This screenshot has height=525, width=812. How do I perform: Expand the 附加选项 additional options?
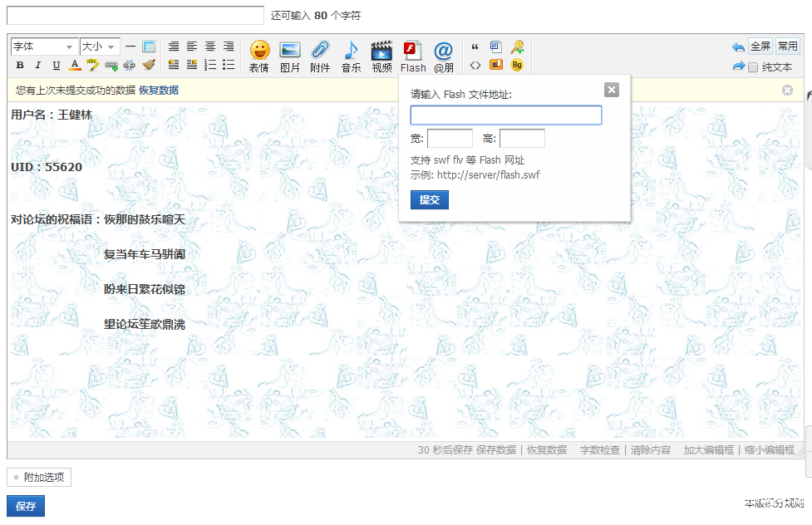tap(39, 477)
